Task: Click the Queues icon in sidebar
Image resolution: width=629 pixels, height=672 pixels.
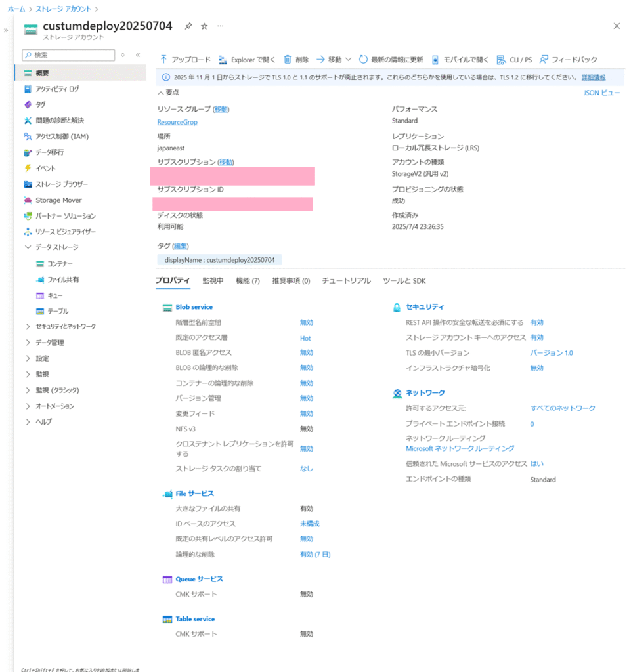Action: (x=40, y=296)
